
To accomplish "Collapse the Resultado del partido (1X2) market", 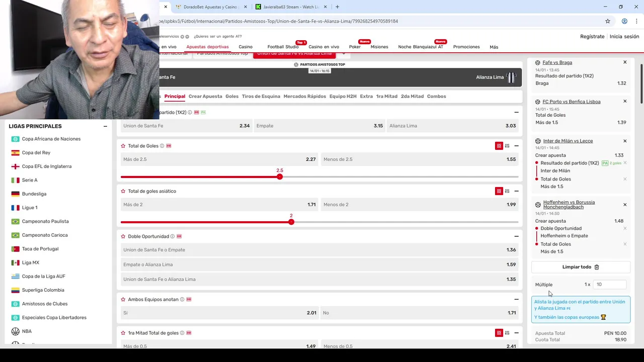I will pyautogui.click(x=516, y=113).
